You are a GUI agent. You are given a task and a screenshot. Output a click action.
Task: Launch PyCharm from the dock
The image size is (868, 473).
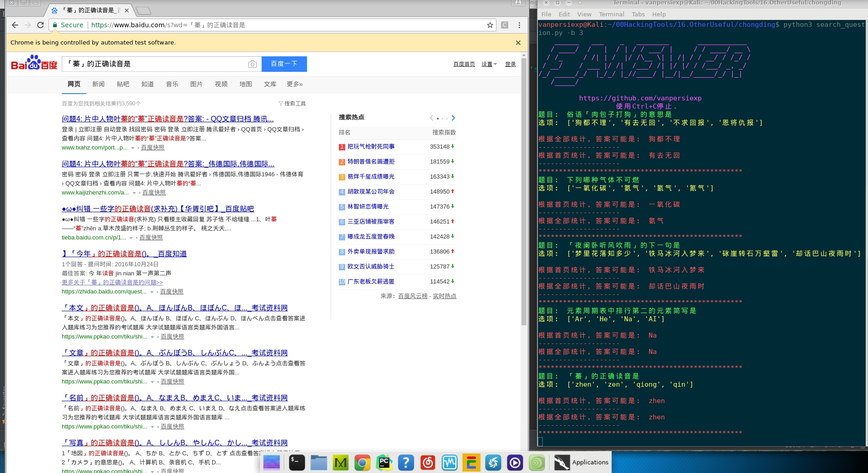pyautogui.click(x=384, y=463)
